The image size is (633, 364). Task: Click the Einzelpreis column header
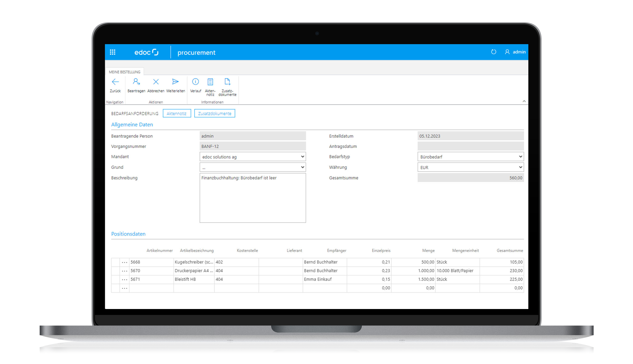[x=381, y=251]
